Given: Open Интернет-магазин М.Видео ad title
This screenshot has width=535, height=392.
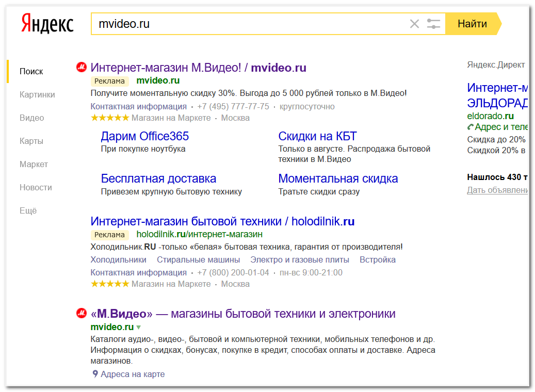Looking at the screenshot, I should [x=198, y=68].
